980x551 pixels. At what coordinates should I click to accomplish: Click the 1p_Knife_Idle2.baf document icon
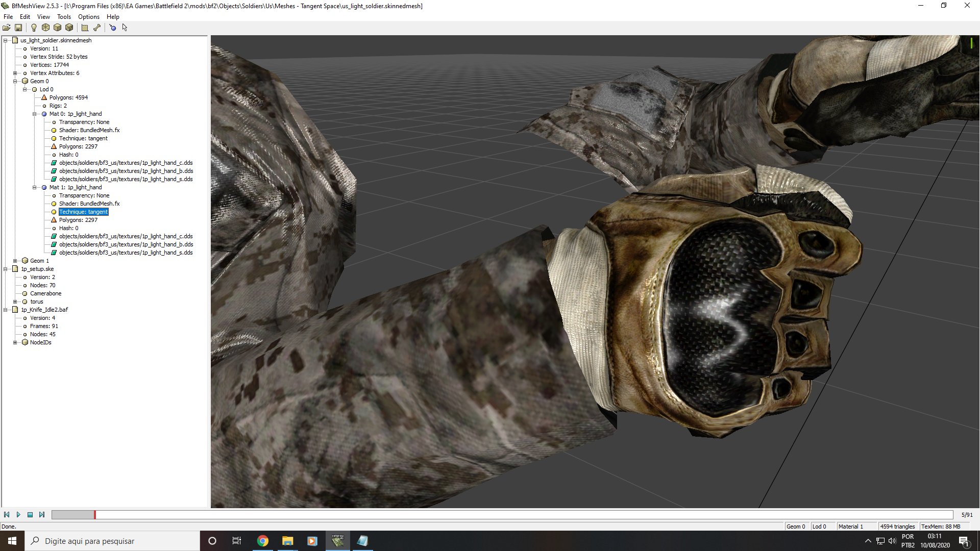coord(15,310)
